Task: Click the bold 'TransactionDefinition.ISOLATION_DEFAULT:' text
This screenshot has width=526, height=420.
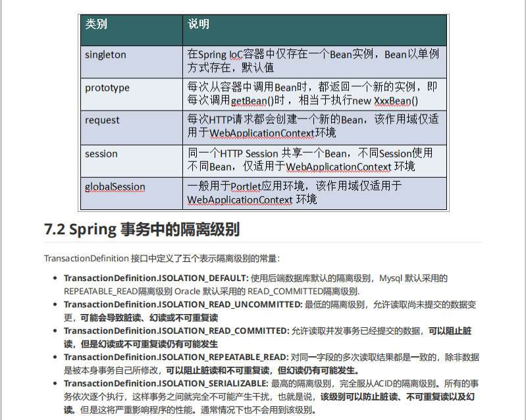Action: coord(156,278)
